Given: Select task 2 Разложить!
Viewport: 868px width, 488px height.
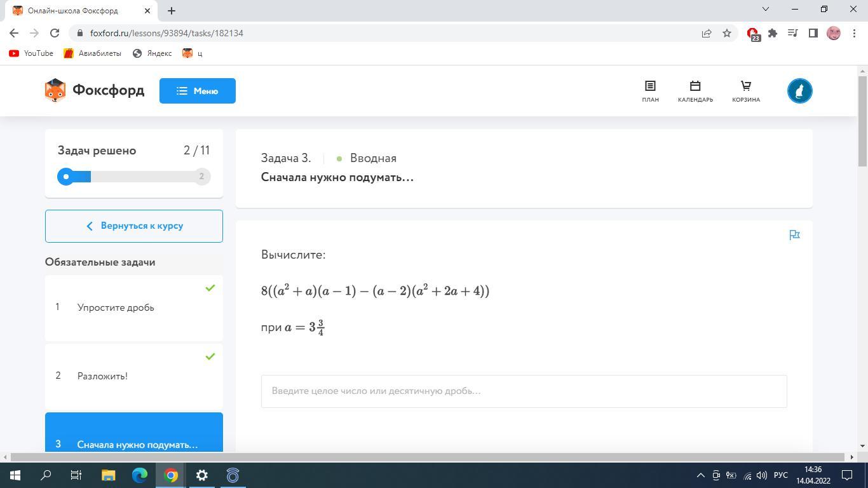Looking at the screenshot, I should pyautogui.click(x=134, y=376).
